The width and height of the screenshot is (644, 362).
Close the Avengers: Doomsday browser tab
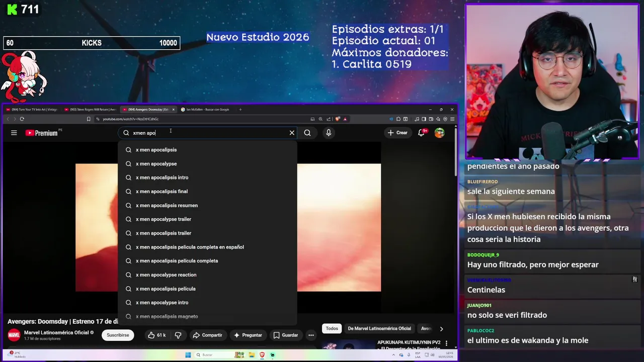[x=174, y=110]
